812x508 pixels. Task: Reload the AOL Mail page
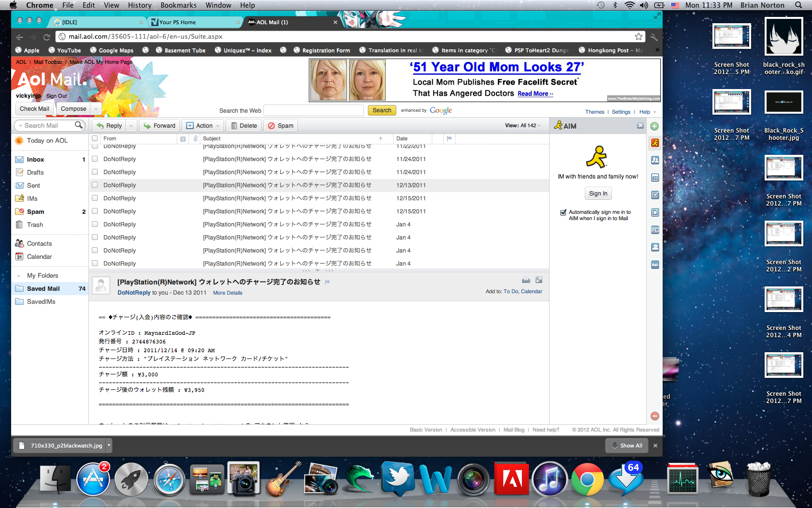47,37
